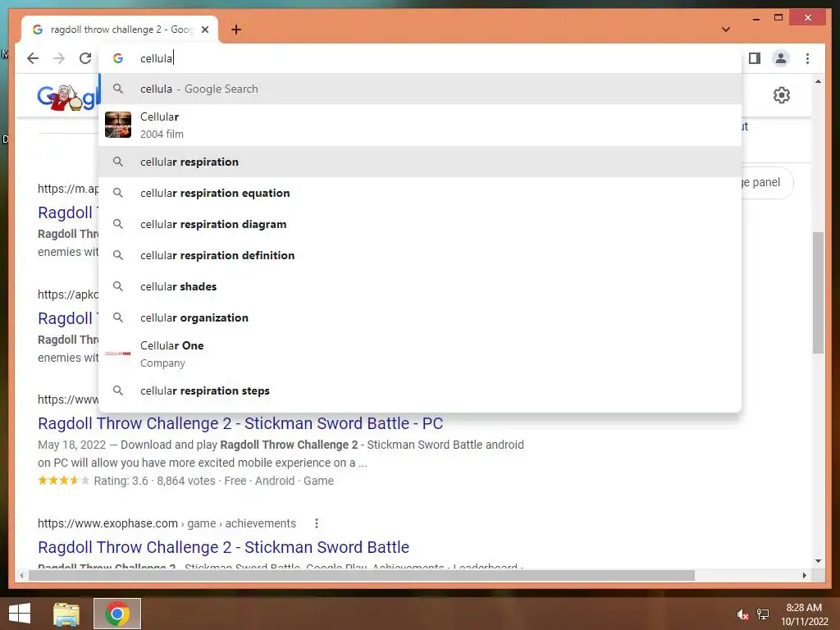Click the exophase.com URL breadcrumb
The width and height of the screenshot is (840, 630).
(x=167, y=523)
